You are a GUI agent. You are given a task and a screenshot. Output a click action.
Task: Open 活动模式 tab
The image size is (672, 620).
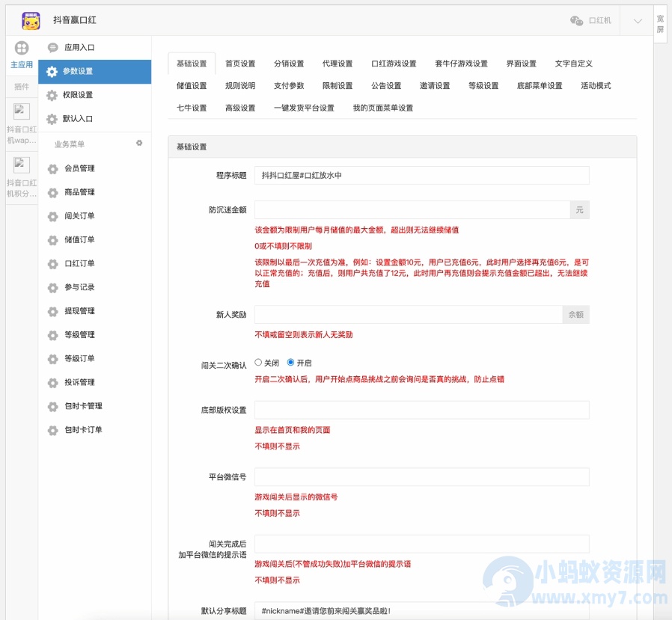(x=596, y=86)
